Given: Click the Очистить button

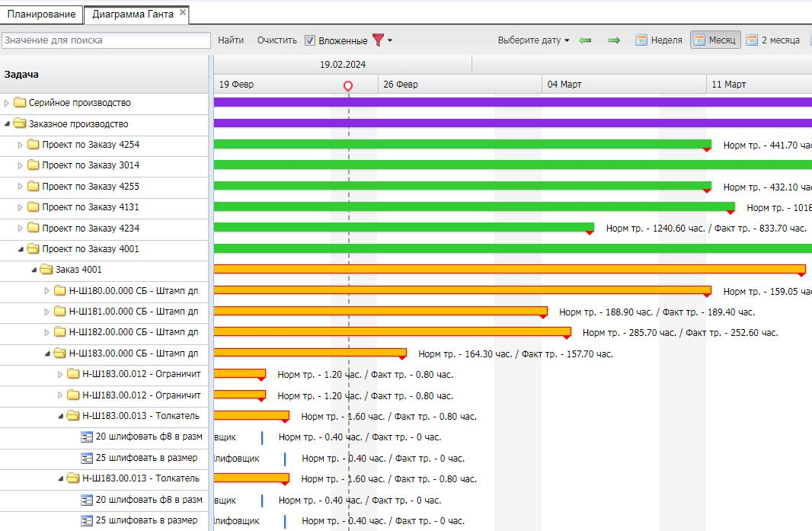Looking at the screenshot, I should point(277,40).
